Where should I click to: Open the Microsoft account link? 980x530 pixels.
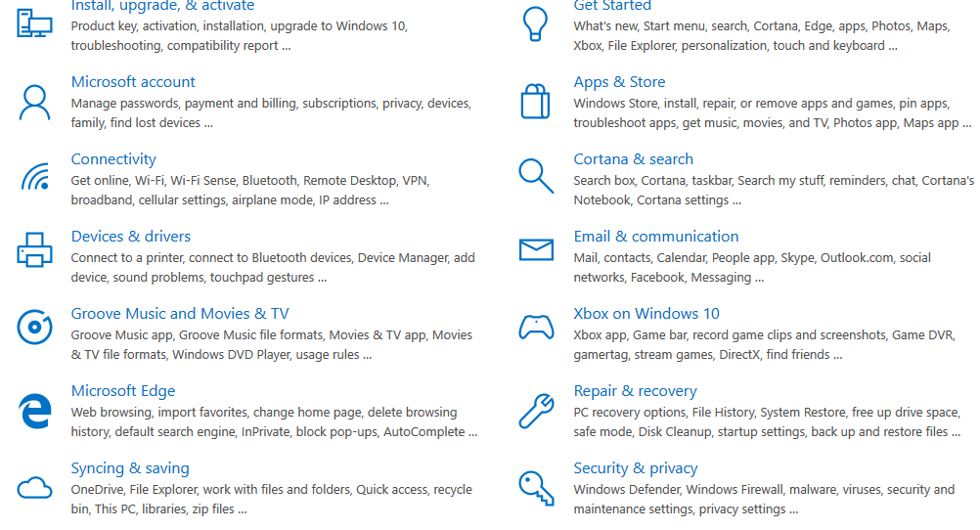click(133, 82)
